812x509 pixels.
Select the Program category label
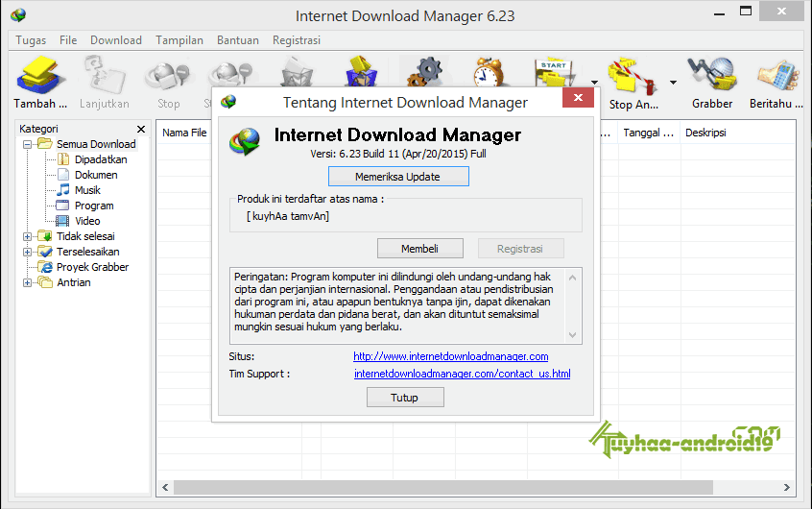click(94, 206)
